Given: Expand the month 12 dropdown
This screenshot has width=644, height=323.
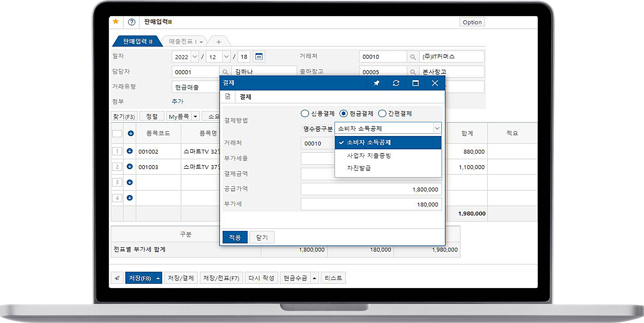Looking at the screenshot, I should [226, 57].
